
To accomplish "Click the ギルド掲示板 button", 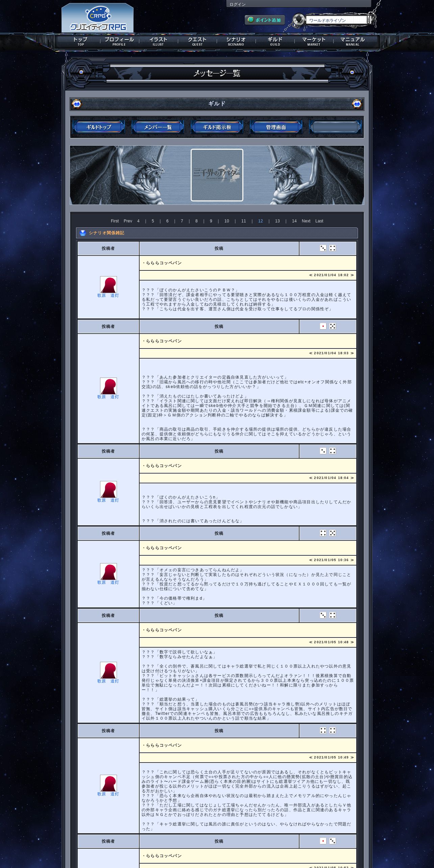I will click(x=217, y=127).
